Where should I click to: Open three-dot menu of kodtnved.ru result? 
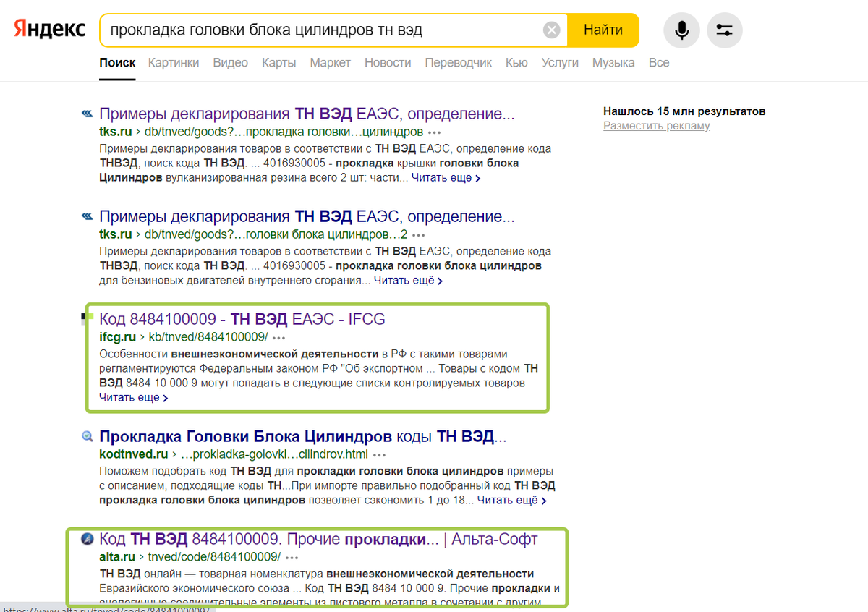click(x=380, y=456)
